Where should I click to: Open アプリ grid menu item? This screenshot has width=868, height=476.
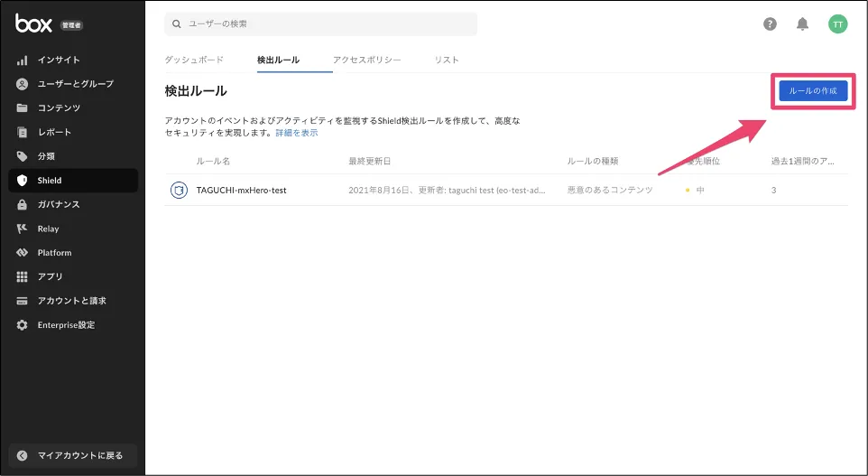[x=50, y=276]
